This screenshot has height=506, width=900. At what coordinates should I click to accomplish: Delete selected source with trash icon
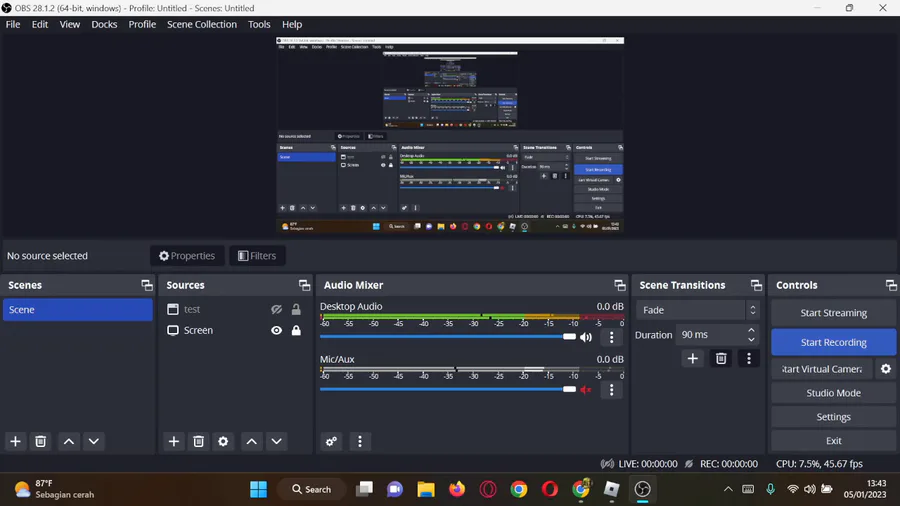click(199, 441)
